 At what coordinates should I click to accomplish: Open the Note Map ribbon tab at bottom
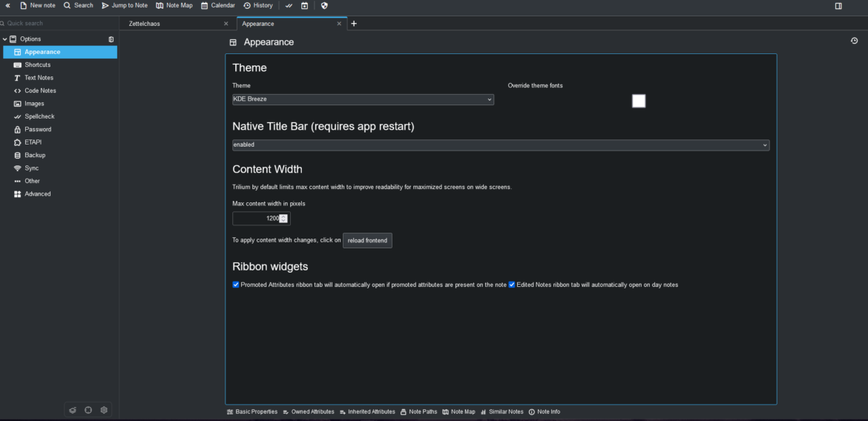[x=459, y=412]
